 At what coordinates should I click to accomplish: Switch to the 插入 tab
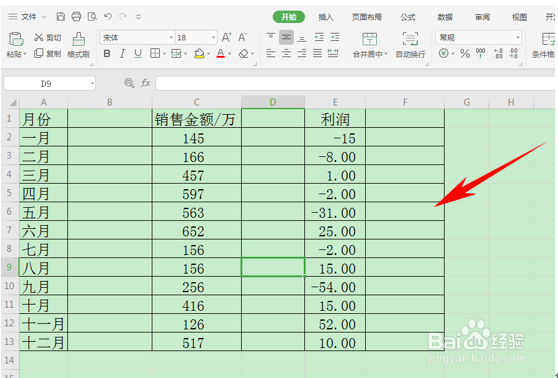pyautogui.click(x=326, y=17)
